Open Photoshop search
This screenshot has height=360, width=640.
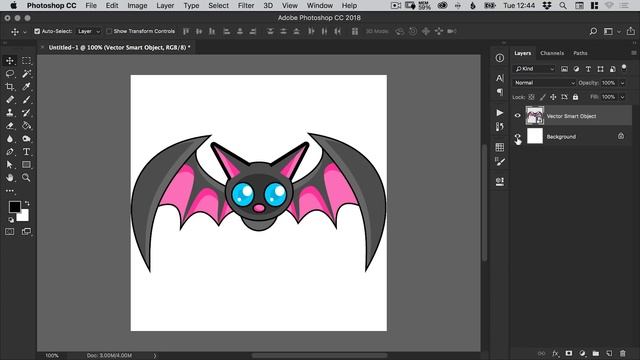point(593,31)
